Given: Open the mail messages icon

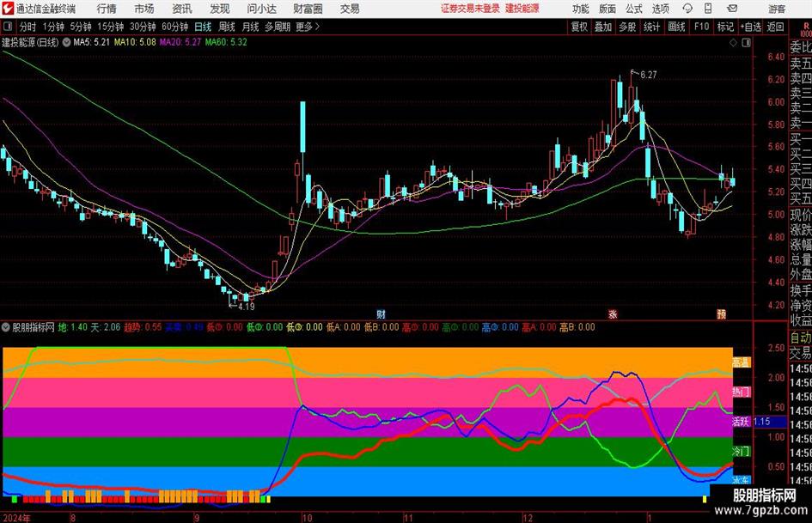Looking at the screenshot, I should pos(732,9).
